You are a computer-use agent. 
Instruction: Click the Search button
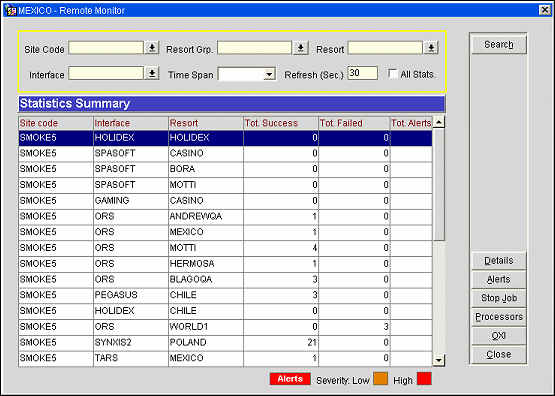point(499,45)
